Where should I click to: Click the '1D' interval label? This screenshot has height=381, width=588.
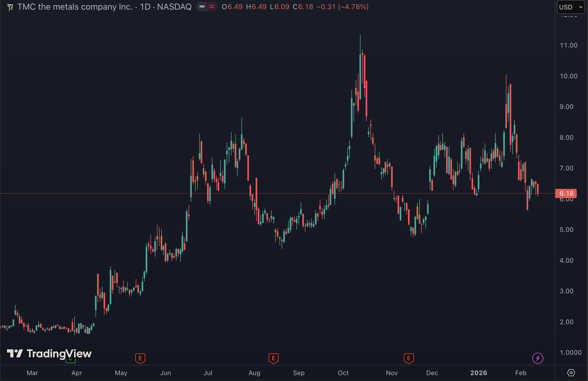coord(145,7)
